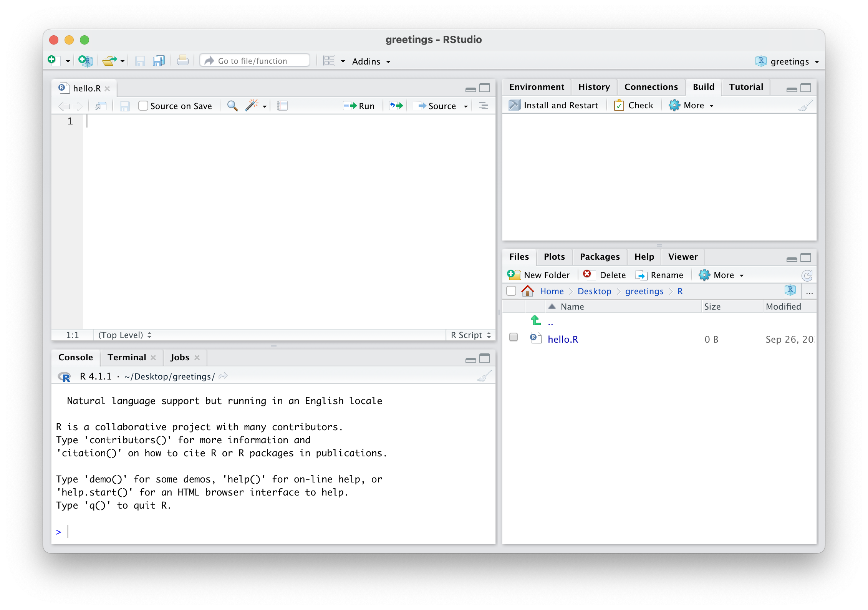The image size is (868, 610).
Task: Toggle select-all files checkbox
Action: pos(511,291)
